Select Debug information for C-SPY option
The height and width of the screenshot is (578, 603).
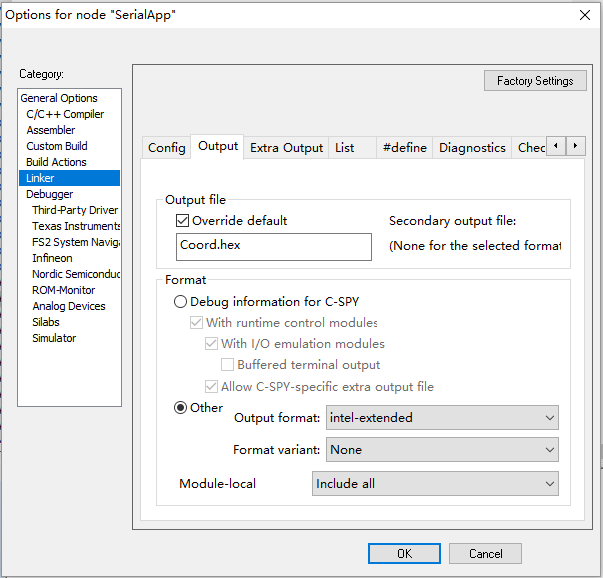point(181,302)
